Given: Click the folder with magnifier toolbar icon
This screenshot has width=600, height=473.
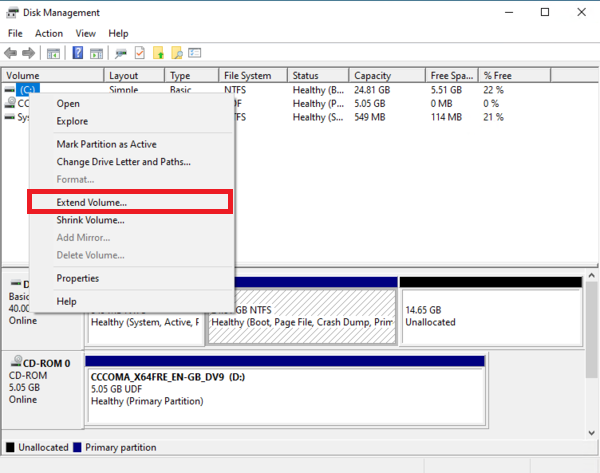Looking at the screenshot, I should [178, 52].
